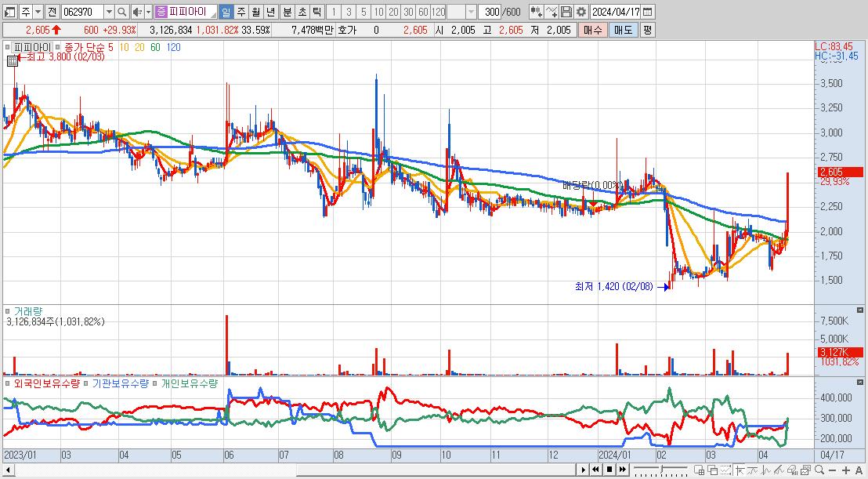
Task: Rewind the chart replay
Action: 595,470
